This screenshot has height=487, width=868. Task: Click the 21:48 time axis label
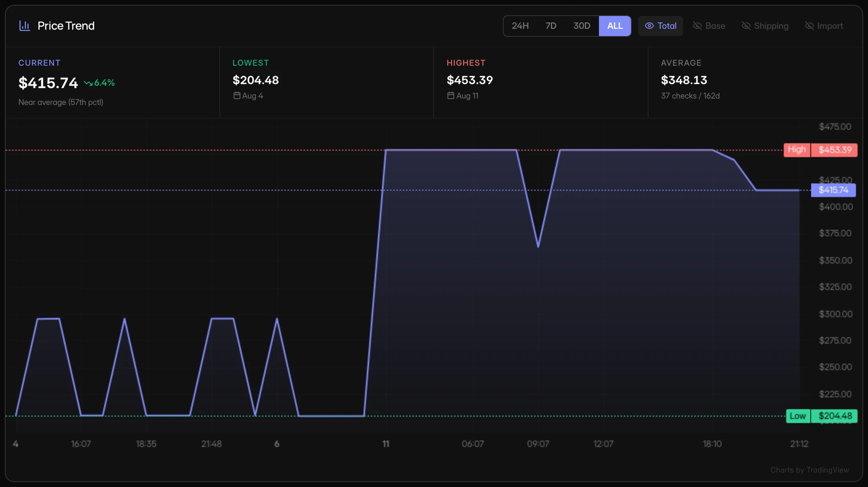(x=211, y=444)
